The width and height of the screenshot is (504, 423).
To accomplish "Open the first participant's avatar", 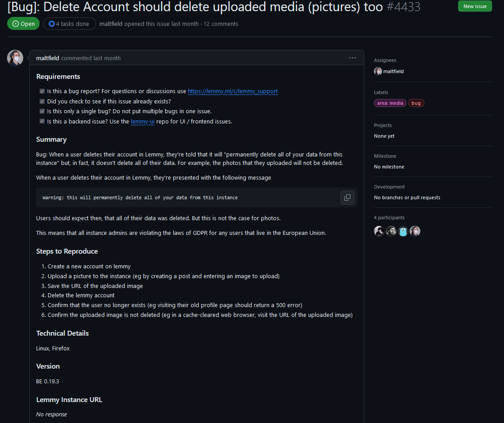I will (x=379, y=231).
